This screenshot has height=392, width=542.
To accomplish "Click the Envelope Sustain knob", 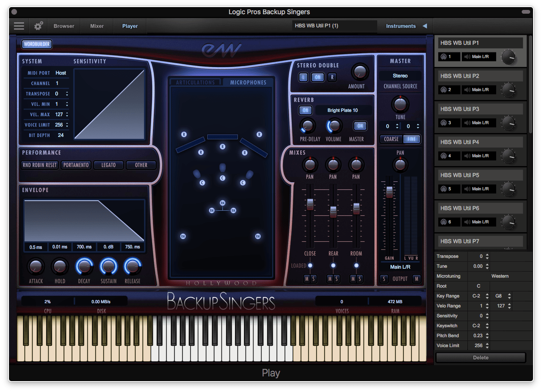I will tap(108, 266).
